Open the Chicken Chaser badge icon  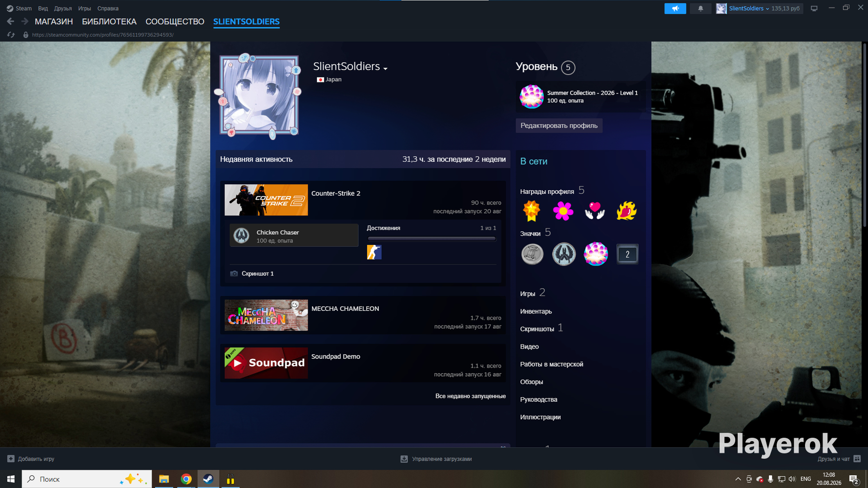click(x=241, y=235)
